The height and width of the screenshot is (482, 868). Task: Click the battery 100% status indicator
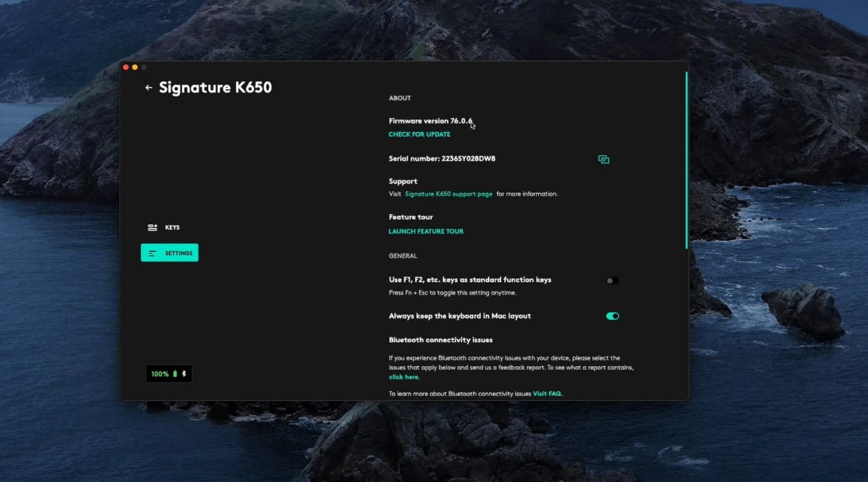click(x=169, y=374)
